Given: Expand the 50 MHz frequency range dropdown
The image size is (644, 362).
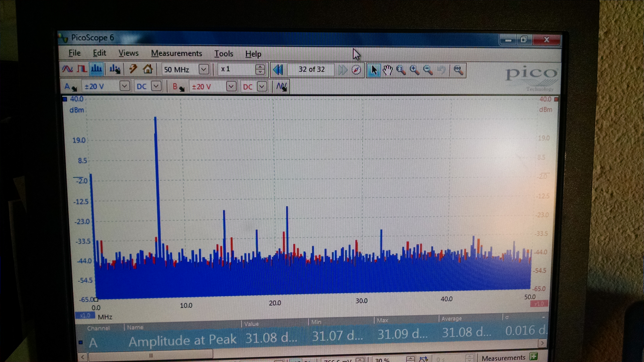Looking at the screenshot, I should click(203, 69).
